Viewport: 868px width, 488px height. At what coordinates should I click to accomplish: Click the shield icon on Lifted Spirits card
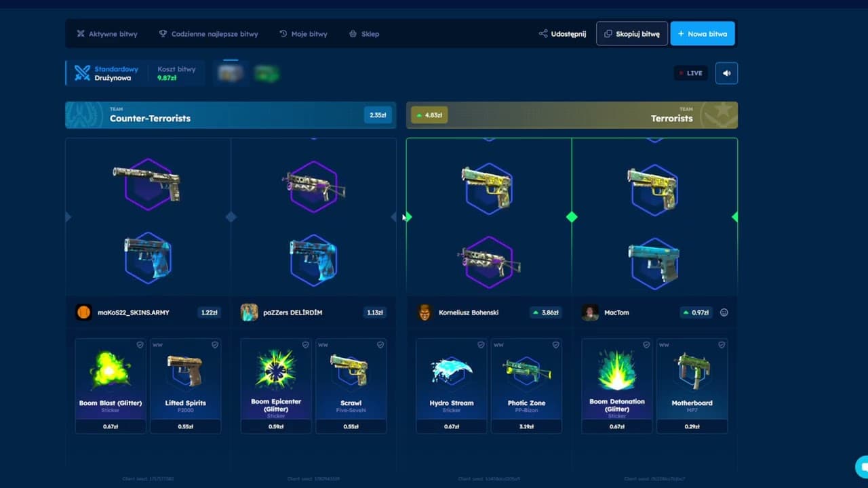(x=215, y=345)
